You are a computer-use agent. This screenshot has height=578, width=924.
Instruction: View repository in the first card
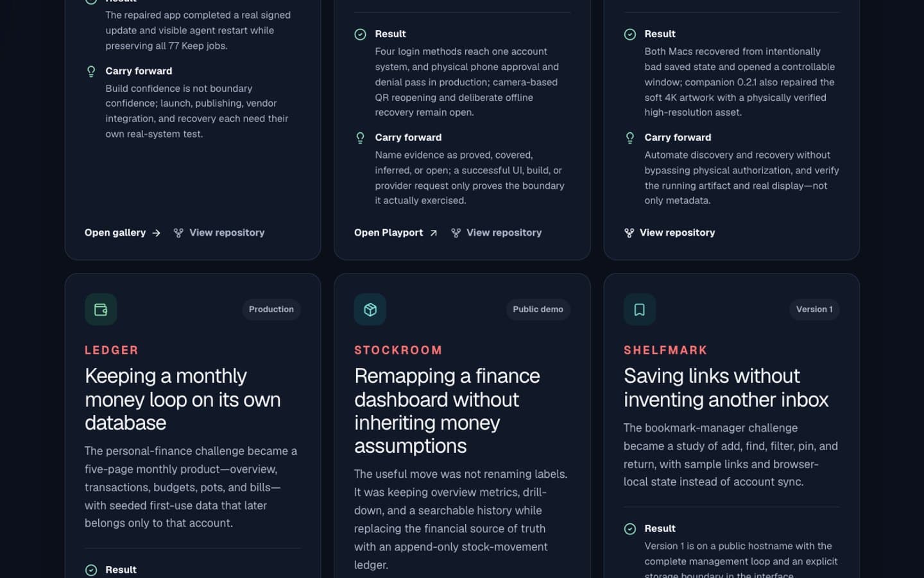[219, 232]
